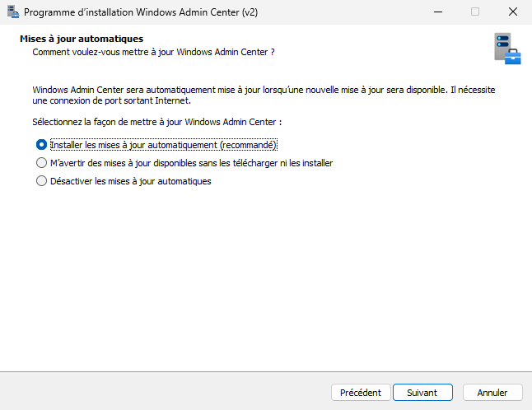This screenshot has height=410, width=532.
Task: Click the paragraph about the outbound Internet port
Action: pos(264,95)
